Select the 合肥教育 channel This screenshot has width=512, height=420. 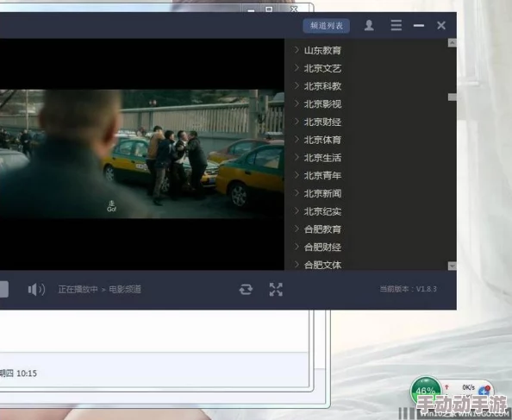tap(322, 229)
